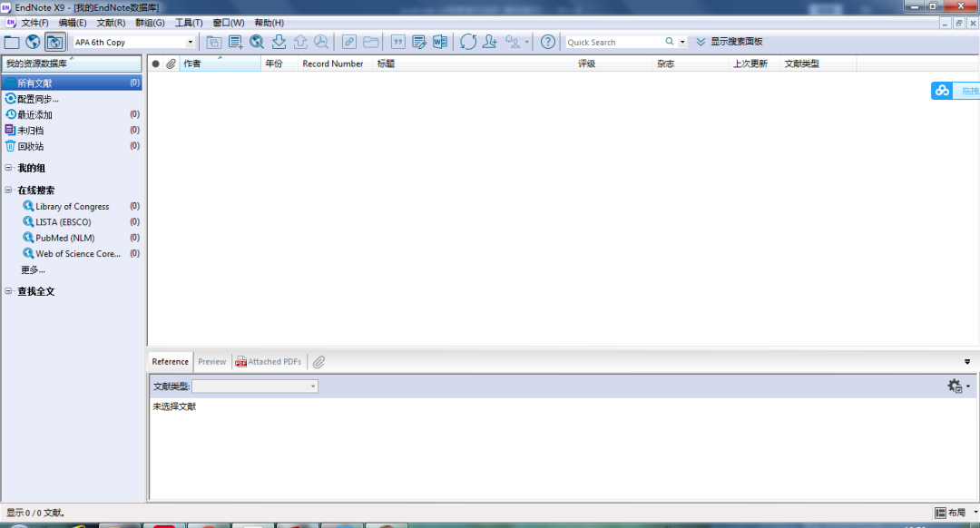Collapse the 查找全文 group set
Viewport: 980px width, 528px height.
(x=8, y=290)
